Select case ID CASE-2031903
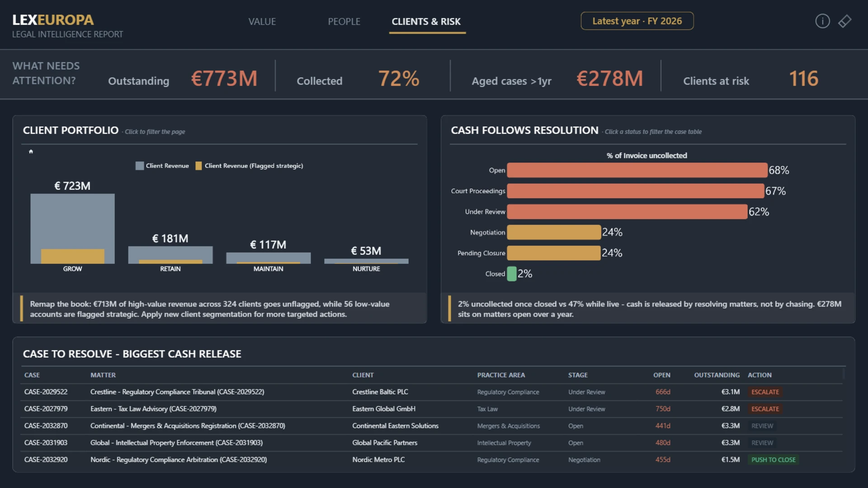 click(x=46, y=443)
